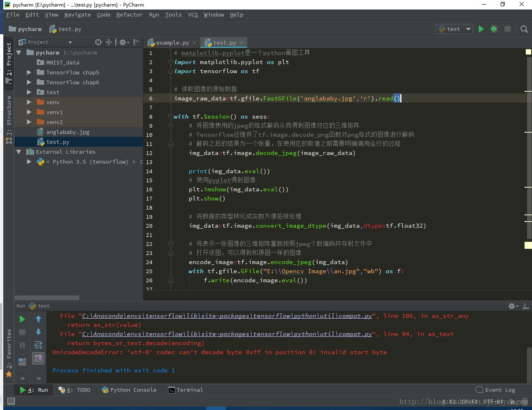Open the Python Console tool window
Screen dimensions: 532x410
click(129, 390)
